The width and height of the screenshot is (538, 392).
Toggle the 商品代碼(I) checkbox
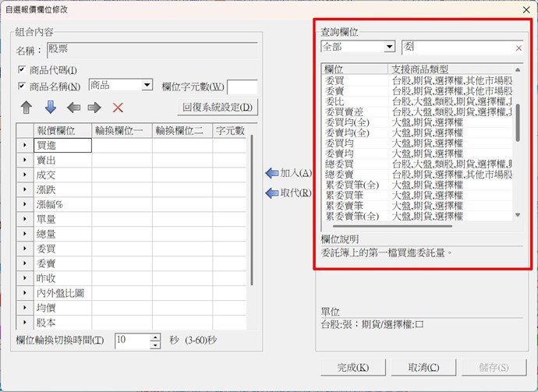(22, 70)
